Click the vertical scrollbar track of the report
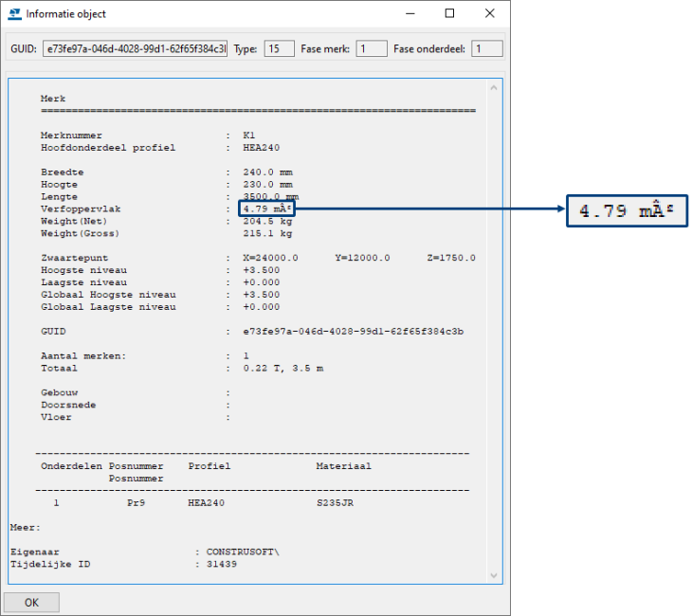 [493, 332]
